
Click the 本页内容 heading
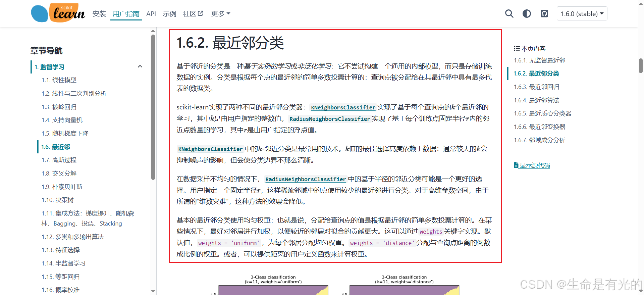[x=530, y=49]
